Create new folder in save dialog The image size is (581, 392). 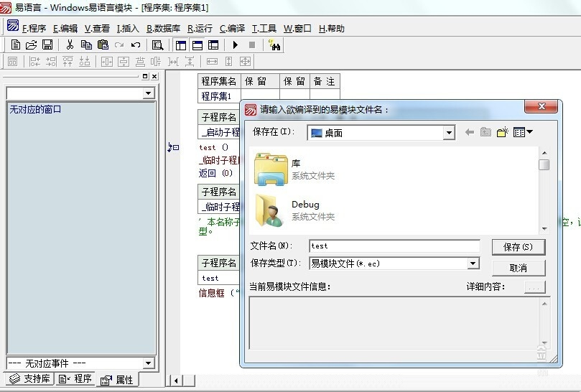pos(503,132)
